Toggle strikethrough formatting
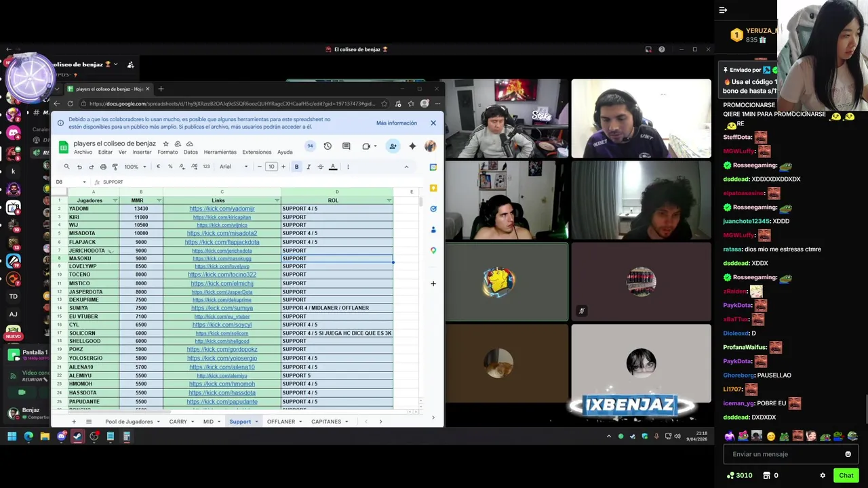Image resolution: width=868 pixels, height=488 pixels. 321,167
